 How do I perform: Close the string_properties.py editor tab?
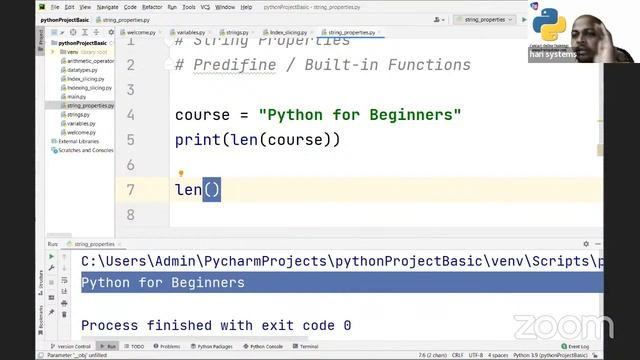[379, 32]
